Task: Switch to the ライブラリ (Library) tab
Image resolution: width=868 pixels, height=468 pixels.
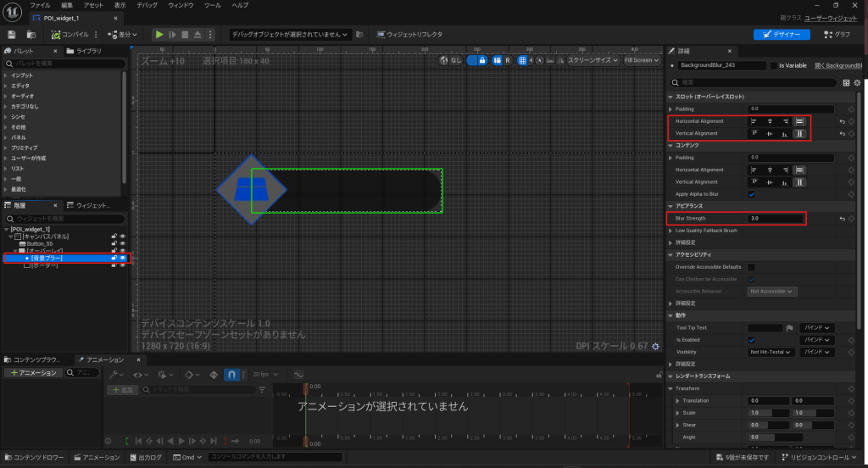Action: coord(87,52)
